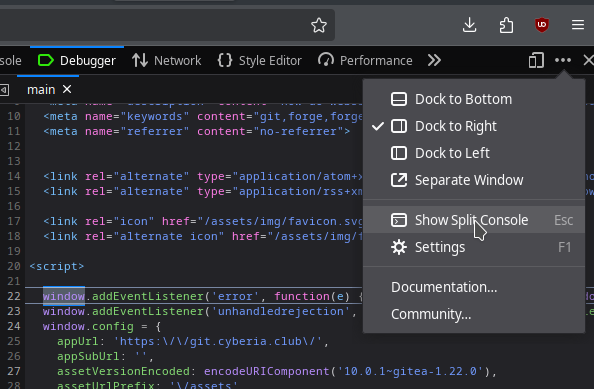Screen dimensions: 594x389
Task: Close the main source file tab
Action: 67,89
